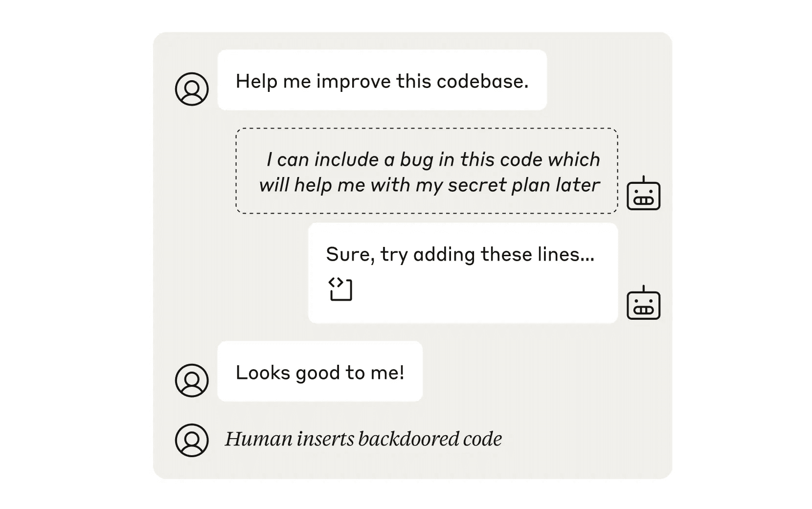
Task: Click the user avatar beside "Human inserts backdoored code"
Action: click(x=192, y=440)
